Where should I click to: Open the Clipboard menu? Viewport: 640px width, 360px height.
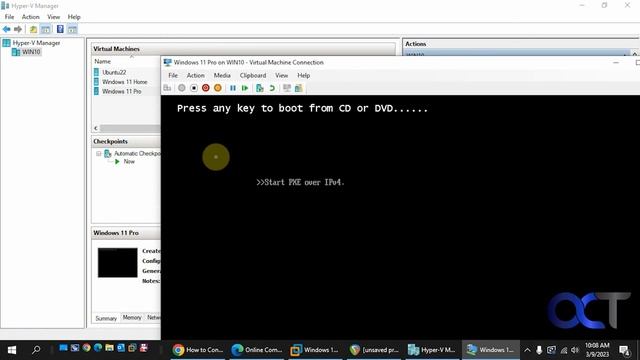tap(253, 76)
